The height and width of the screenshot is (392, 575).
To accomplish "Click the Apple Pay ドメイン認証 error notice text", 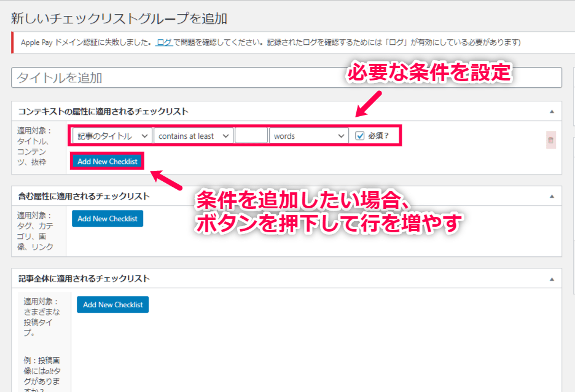I will pos(271,42).
